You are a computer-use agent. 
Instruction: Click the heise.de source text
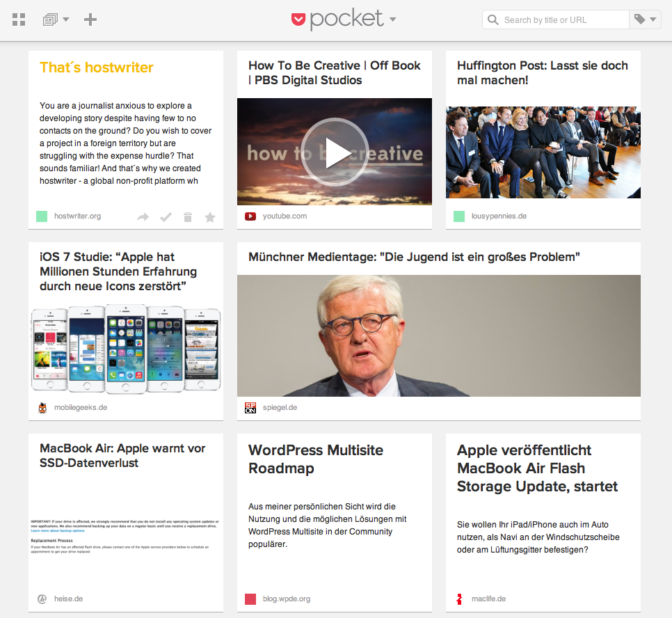(69, 599)
